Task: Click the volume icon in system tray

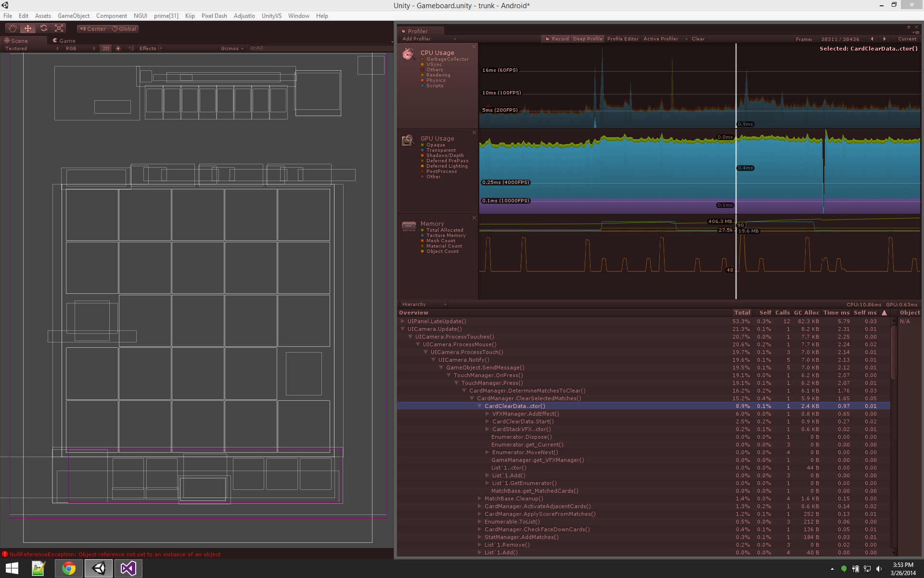Action: tap(879, 569)
